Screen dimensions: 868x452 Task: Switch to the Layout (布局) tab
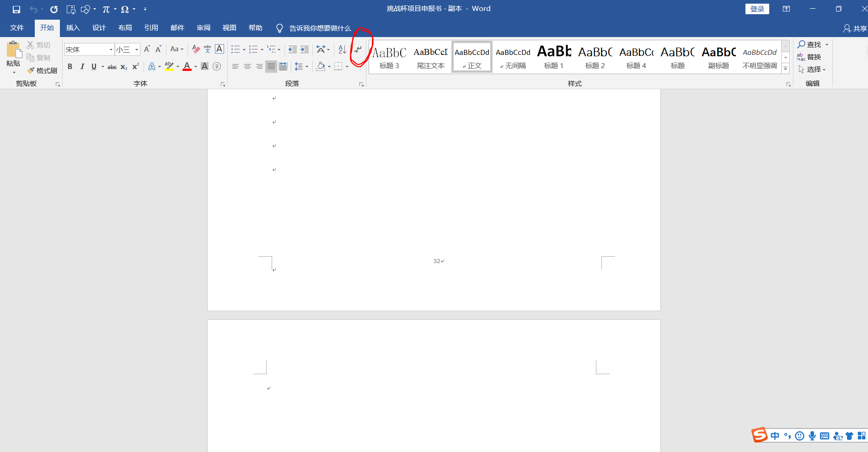125,28
